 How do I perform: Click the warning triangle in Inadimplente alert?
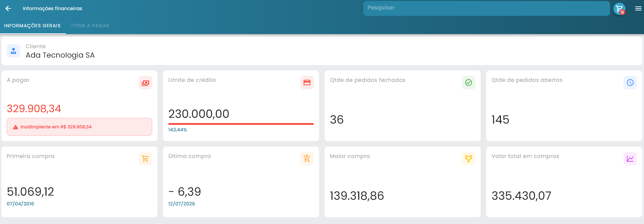(x=15, y=127)
